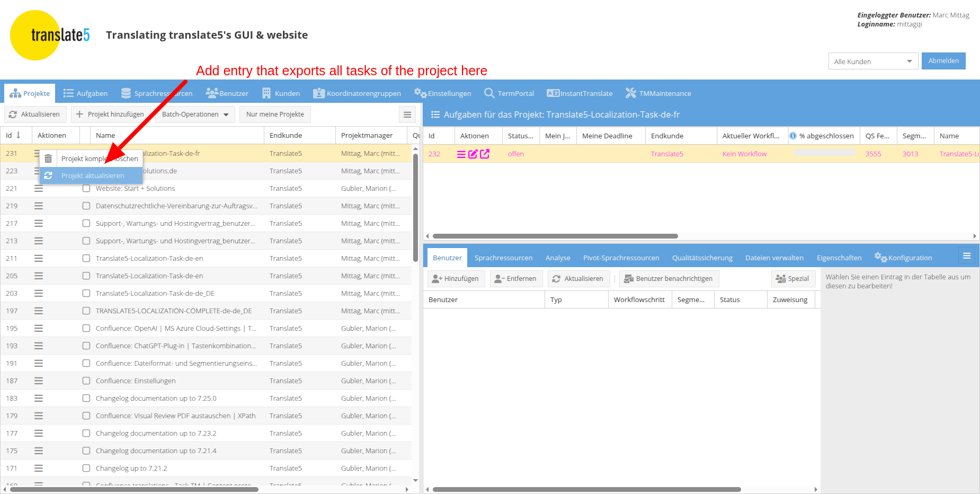The image size is (980, 494).
Task: Select checkbox for Confluence: Einstellungen project
Action: pyautogui.click(x=86, y=381)
